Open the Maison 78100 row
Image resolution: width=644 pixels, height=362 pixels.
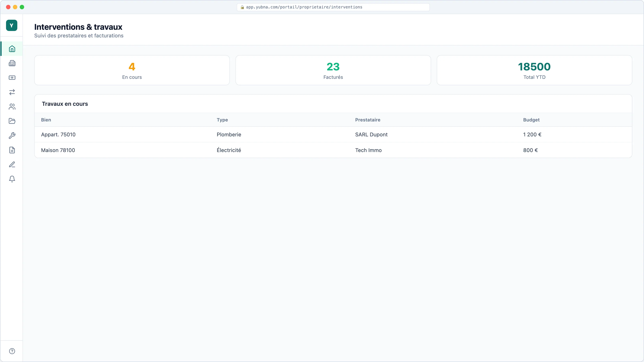(x=333, y=150)
